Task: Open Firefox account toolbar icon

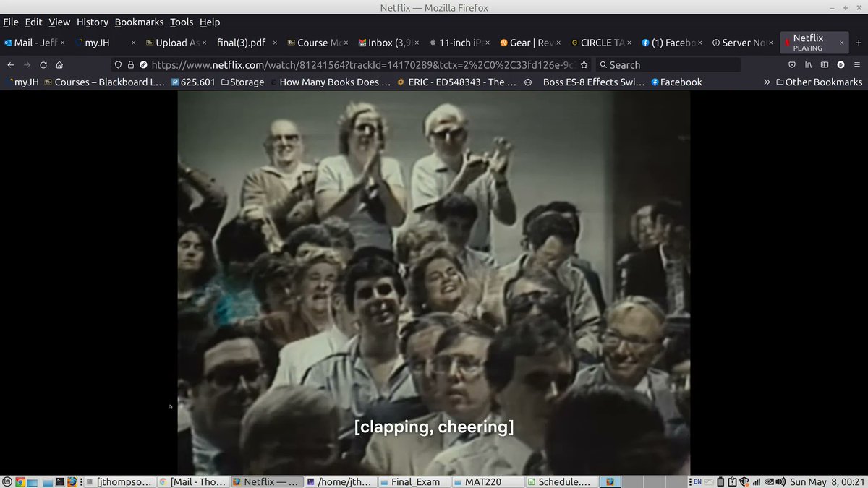Action: [x=841, y=64]
